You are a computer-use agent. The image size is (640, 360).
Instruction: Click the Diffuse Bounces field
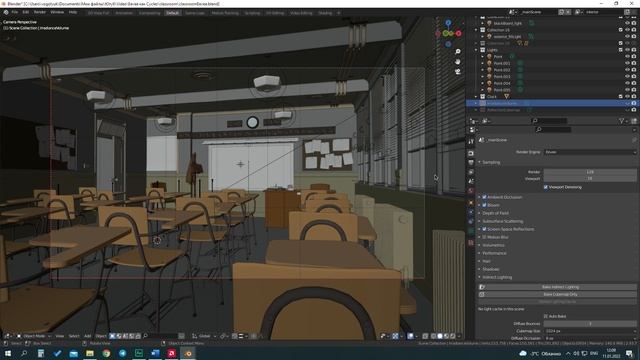point(590,324)
